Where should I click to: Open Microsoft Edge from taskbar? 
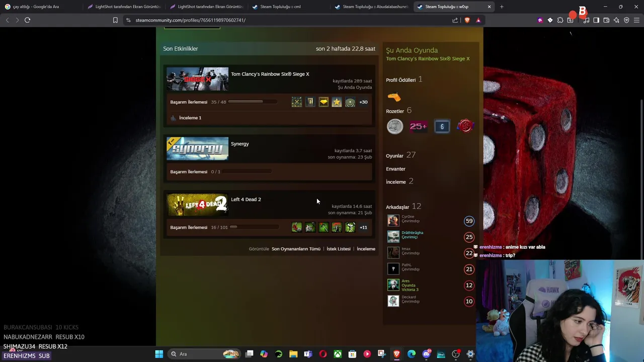pos(412,354)
